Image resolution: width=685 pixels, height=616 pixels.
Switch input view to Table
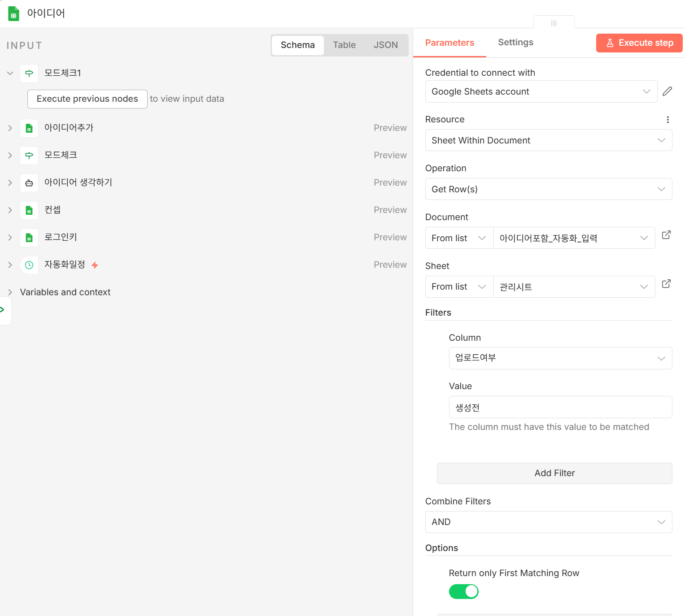click(344, 45)
